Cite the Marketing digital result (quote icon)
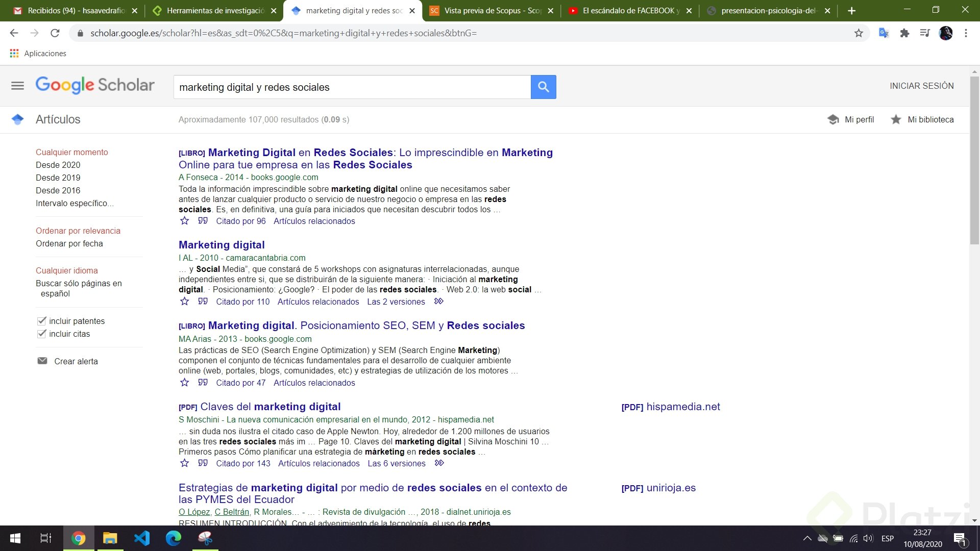The width and height of the screenshot is (980, 551). [203, 302]
